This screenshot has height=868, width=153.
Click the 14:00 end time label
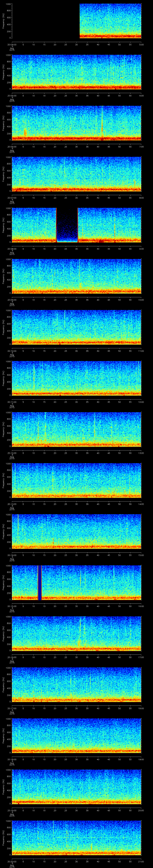[x=141, y=504]
